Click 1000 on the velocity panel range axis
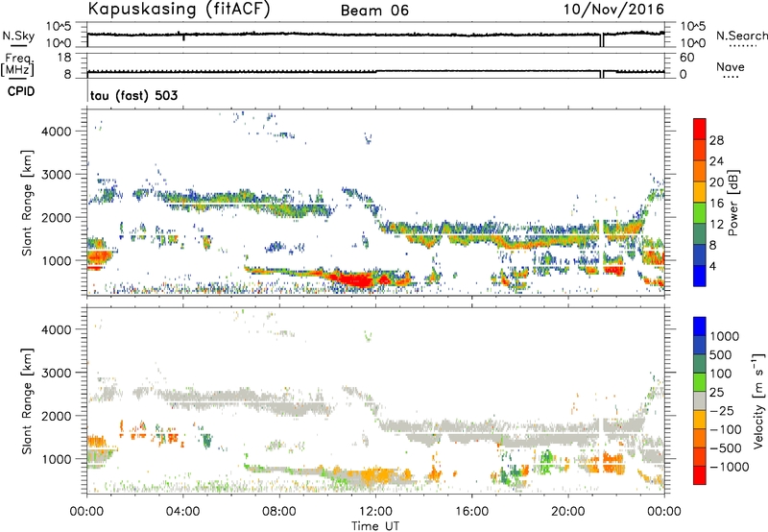 point(56,458)
